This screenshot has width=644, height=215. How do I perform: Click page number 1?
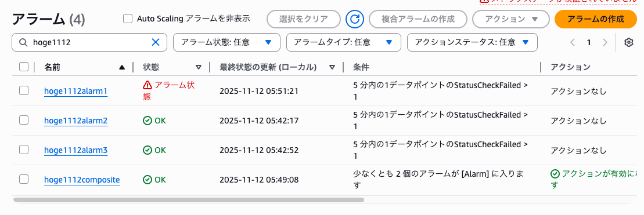coord(589,42)
